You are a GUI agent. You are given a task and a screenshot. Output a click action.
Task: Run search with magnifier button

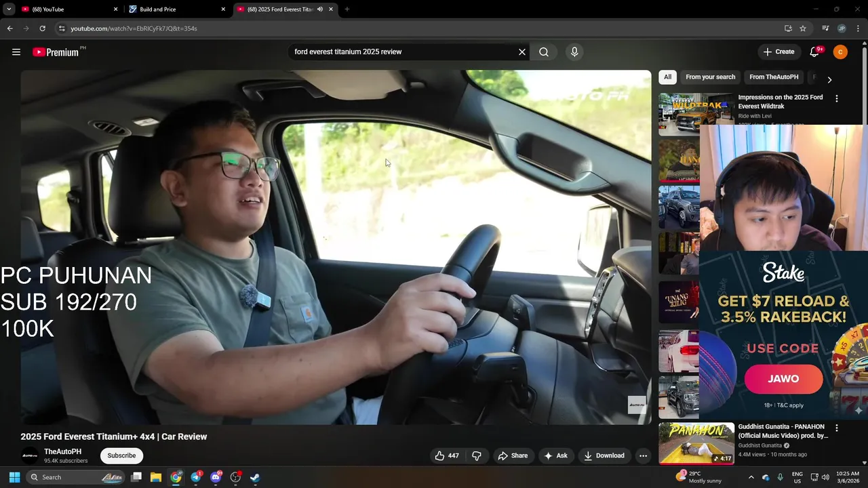[544, 52]
